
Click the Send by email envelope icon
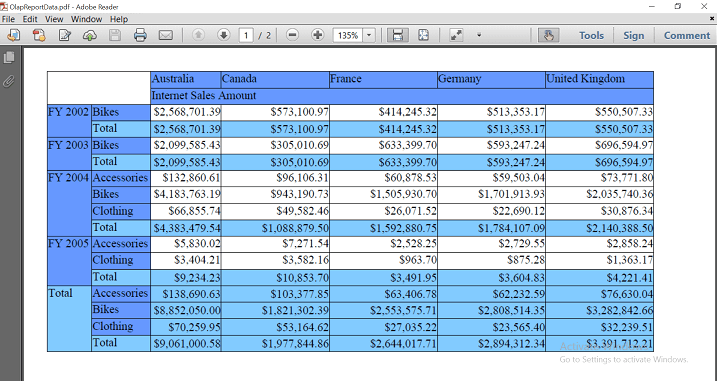pos(166,35)
